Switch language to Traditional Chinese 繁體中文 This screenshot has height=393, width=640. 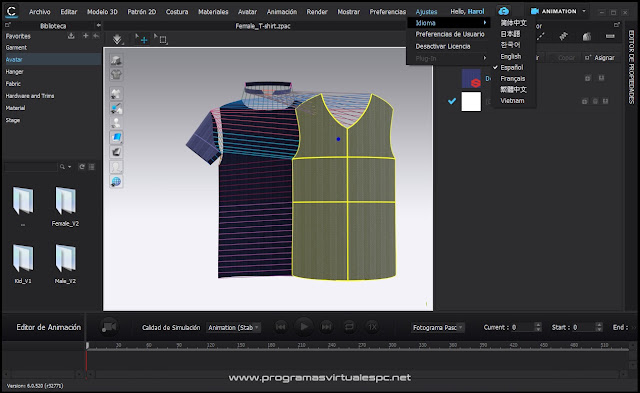513,89
